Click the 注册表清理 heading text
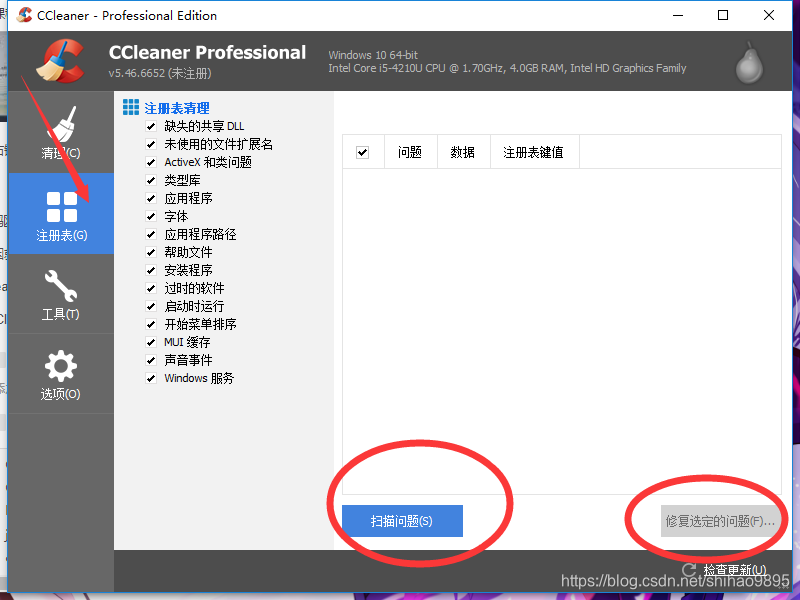800x600 pixels. click(x=177, y=108)
